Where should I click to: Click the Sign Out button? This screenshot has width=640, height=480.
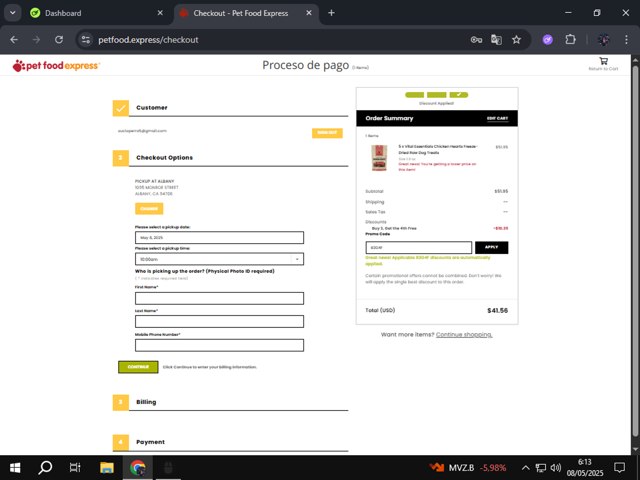coord(327,133)
